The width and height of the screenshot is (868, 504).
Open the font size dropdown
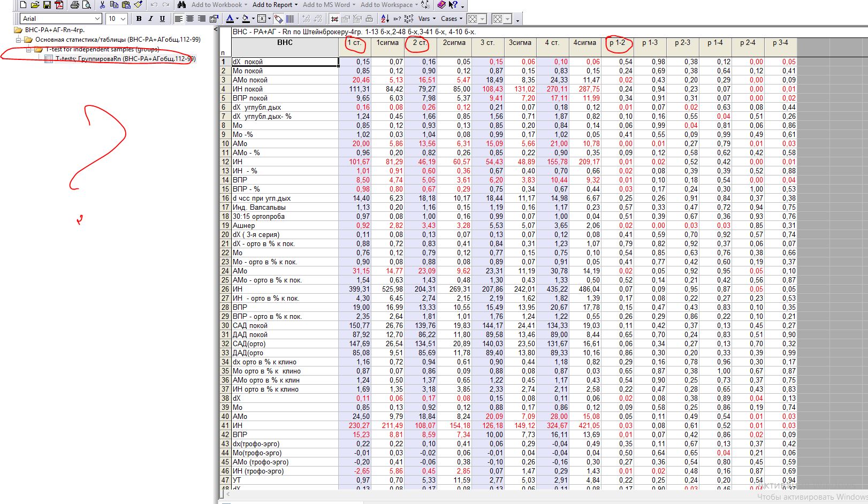(123, 19)
